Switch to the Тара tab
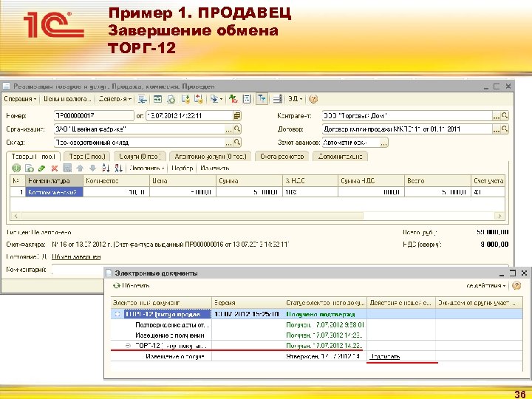This screenshot has width=532, height=399. tap(87, 157)
